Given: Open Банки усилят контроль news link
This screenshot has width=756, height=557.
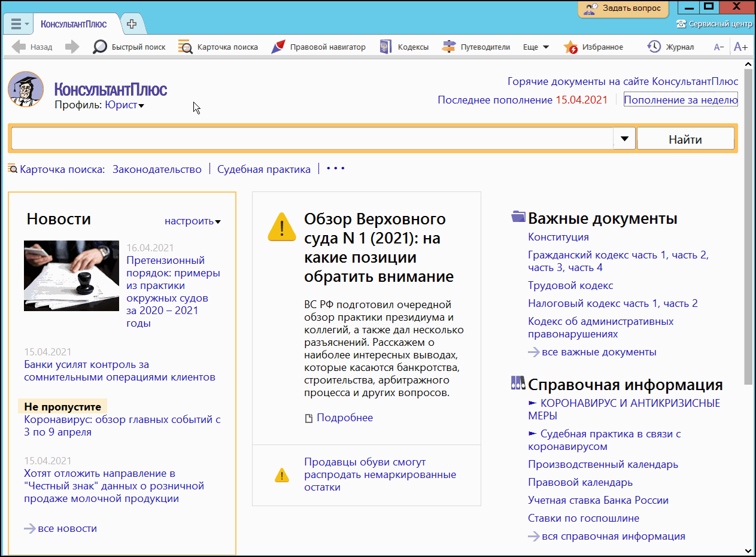Looking at the screenshot, I should click(120, 371).
